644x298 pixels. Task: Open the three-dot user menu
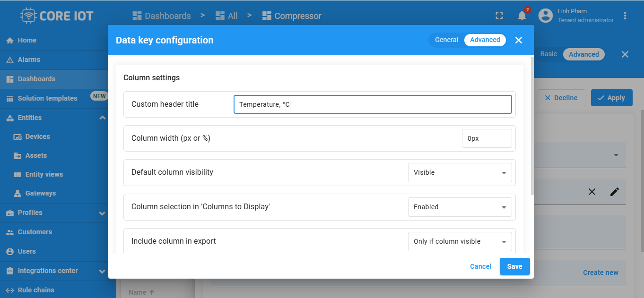(625, 16)
